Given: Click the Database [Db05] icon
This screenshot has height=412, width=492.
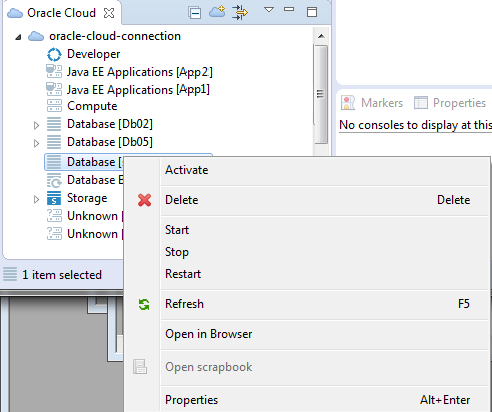Looking at the screenshot, I should pos(54,142).
